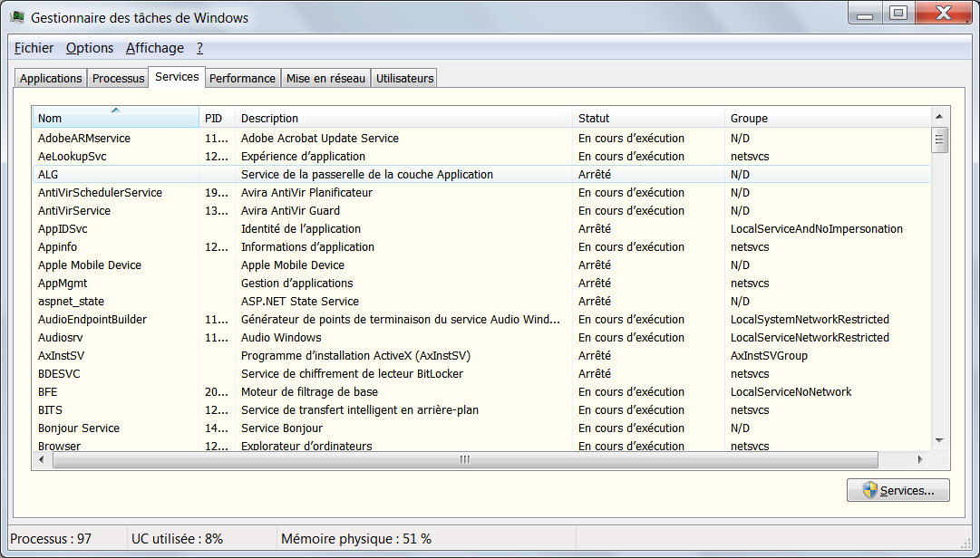
Task: Click the vertical scrollbar up arrow
Action: (940, 117)
